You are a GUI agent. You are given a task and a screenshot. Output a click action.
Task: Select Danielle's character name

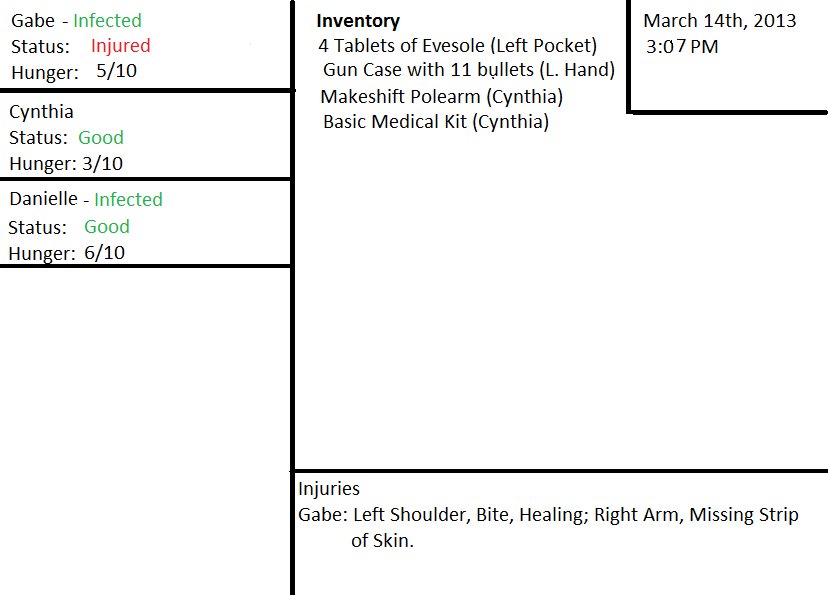coord(43,199)
